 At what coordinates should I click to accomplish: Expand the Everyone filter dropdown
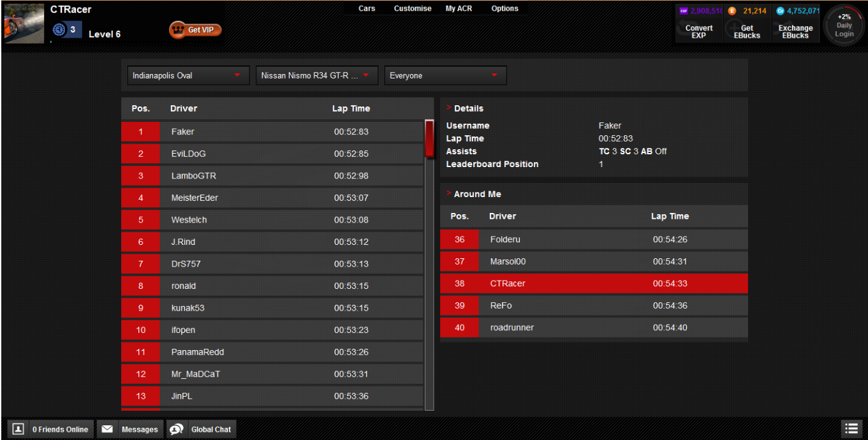445,75
